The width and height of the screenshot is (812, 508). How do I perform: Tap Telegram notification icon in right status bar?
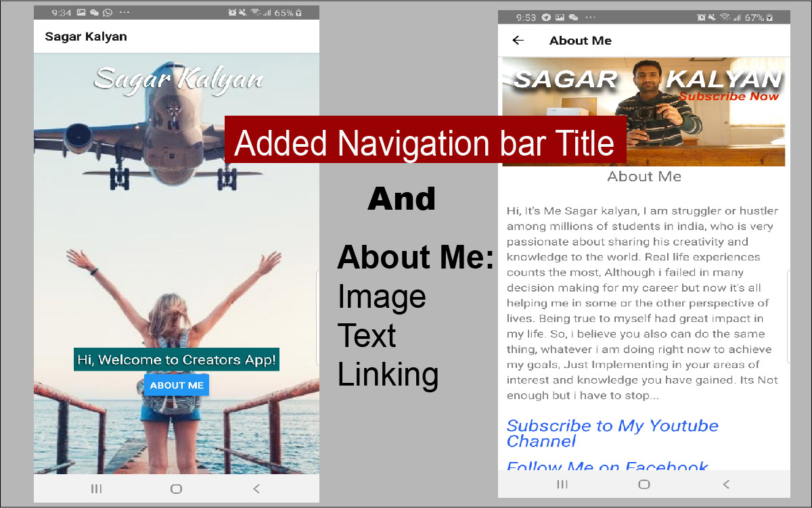pyautogui.click(x=546, y=18)
